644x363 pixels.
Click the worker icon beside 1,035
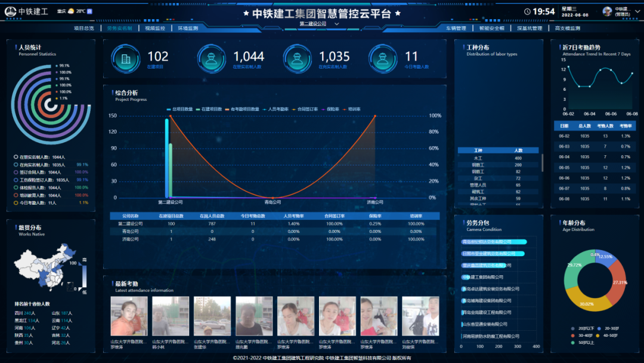(x=298, y=59)
